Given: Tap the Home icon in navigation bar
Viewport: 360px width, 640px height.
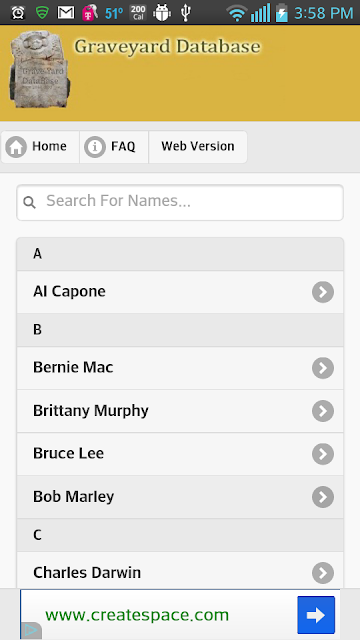Looking at the screenshot, I should 16,147.
